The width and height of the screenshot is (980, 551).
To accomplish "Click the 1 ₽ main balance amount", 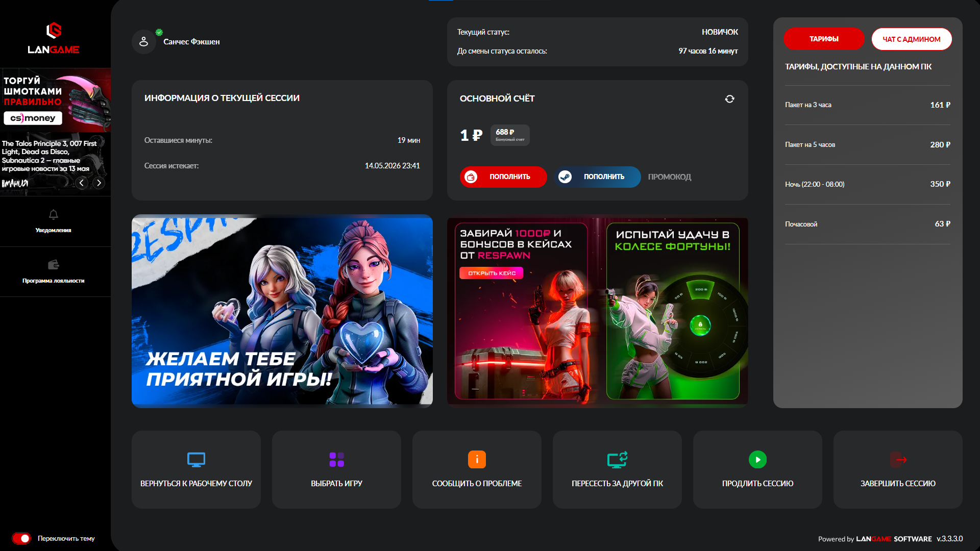I will coord(471,135).
